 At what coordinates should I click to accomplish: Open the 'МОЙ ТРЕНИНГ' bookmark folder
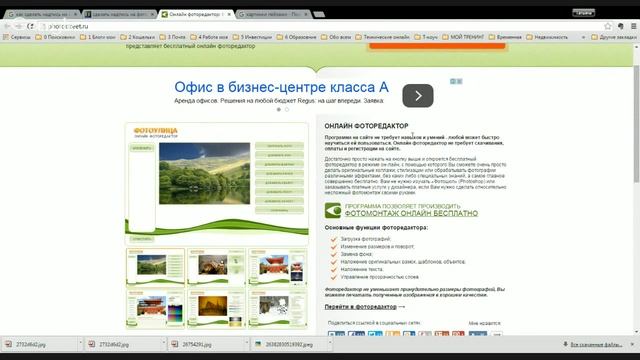[x=463, y=37]
